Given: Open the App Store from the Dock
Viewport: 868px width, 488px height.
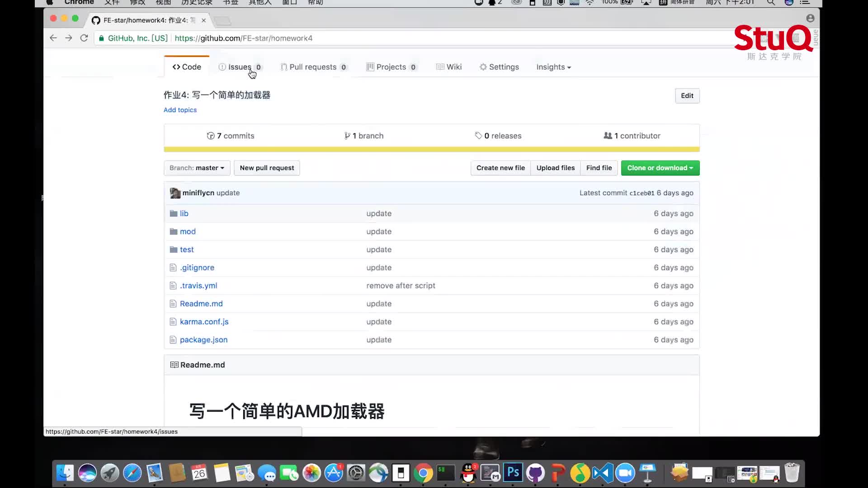Looking at the screenshot, I should point(334,473).
